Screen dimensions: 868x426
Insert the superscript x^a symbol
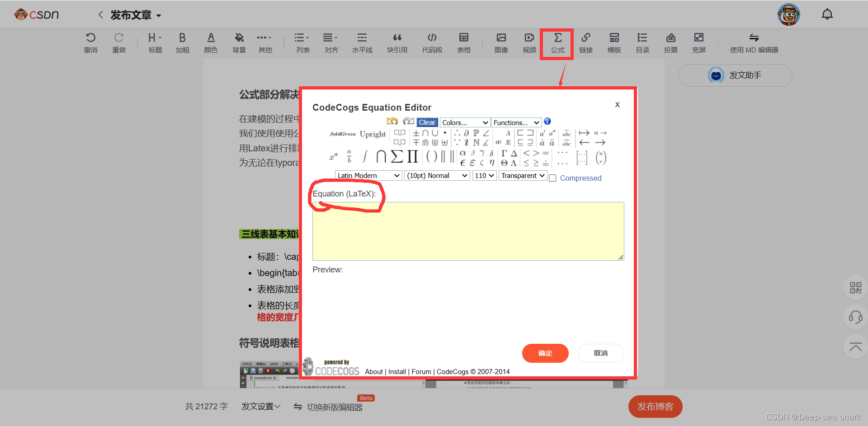[x=334, y=157]
